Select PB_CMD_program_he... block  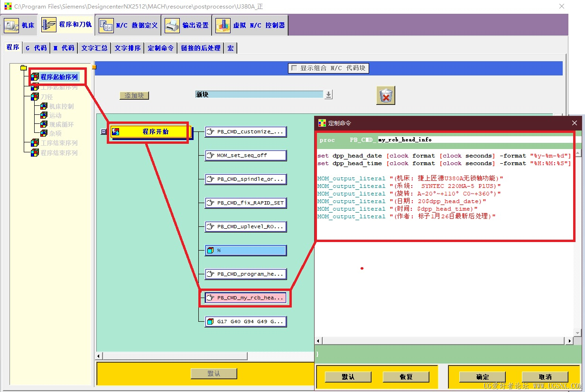pyautogui.click(x=246, y=274)
